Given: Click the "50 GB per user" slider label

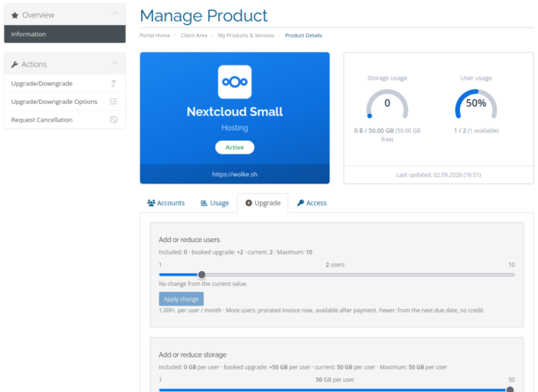Looking at the screenshot, I should (335, 380).
